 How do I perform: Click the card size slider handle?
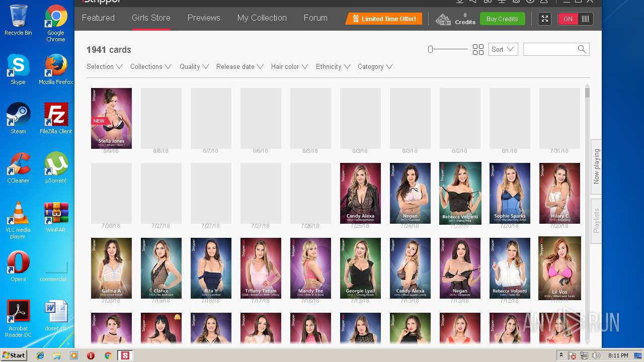pyautogui.click(x=430, y=49)
